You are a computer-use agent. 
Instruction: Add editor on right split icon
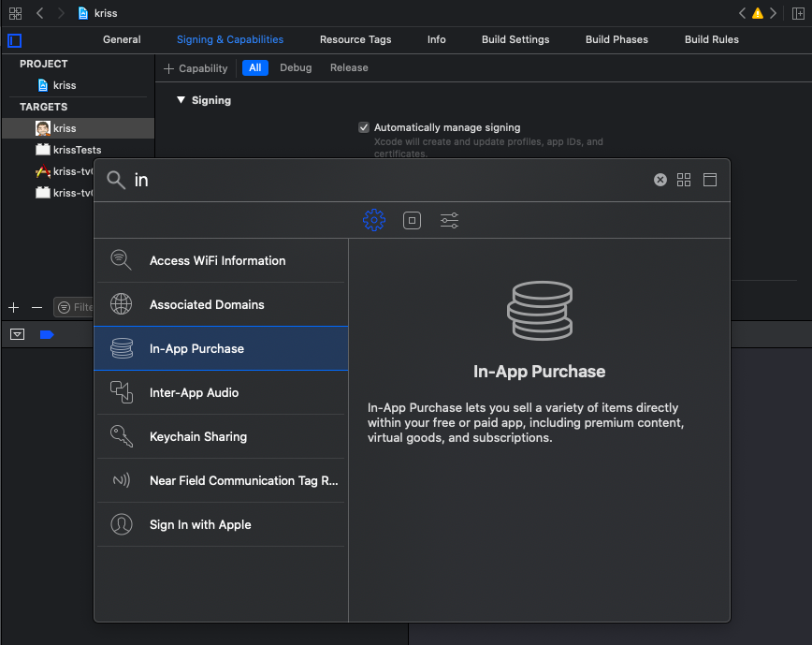(798, 13)
